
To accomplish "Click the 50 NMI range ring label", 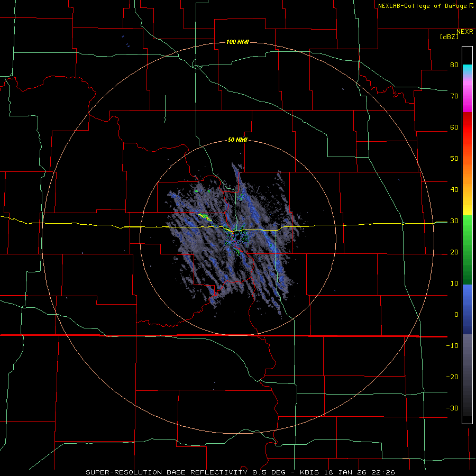I will tap(237, 140).
